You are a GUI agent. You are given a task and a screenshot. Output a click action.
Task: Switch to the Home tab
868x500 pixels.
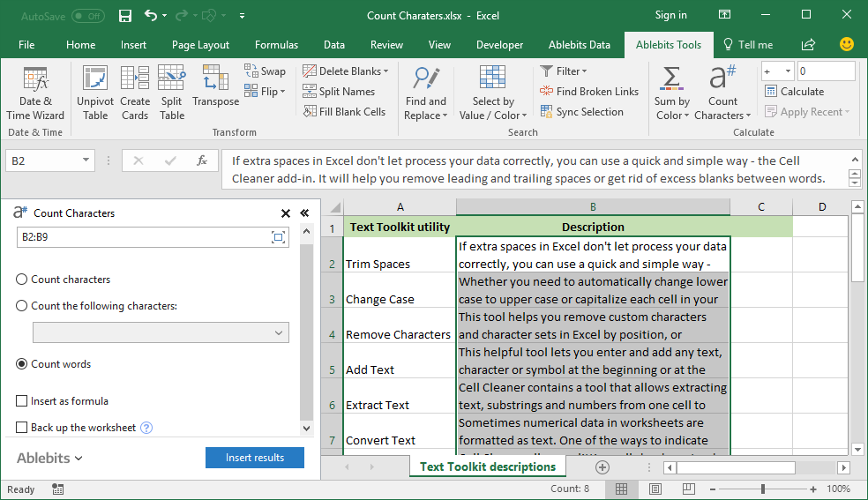[81, 45]
